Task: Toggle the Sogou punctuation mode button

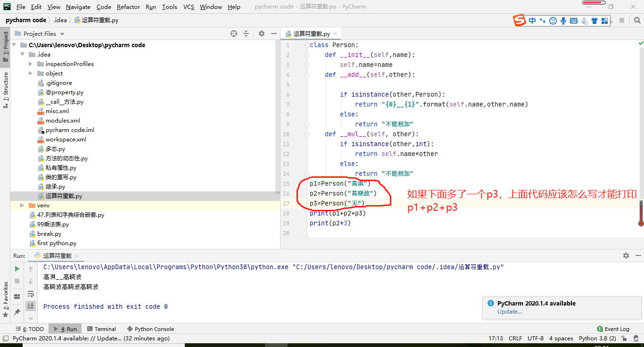Action: (x=542, y=20)
